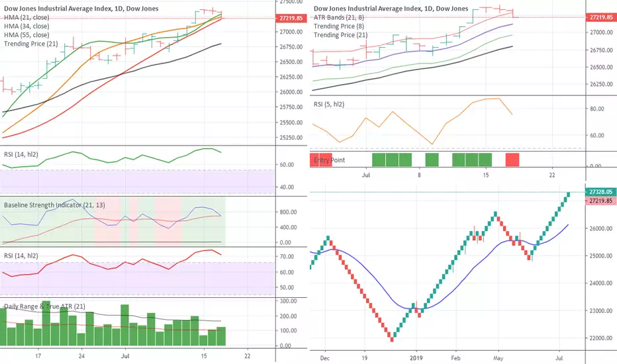Screen dimensions: 617x364
Task: Click the 800.00 value on Baseline Strength scale
Action: [x=289, y=212]
